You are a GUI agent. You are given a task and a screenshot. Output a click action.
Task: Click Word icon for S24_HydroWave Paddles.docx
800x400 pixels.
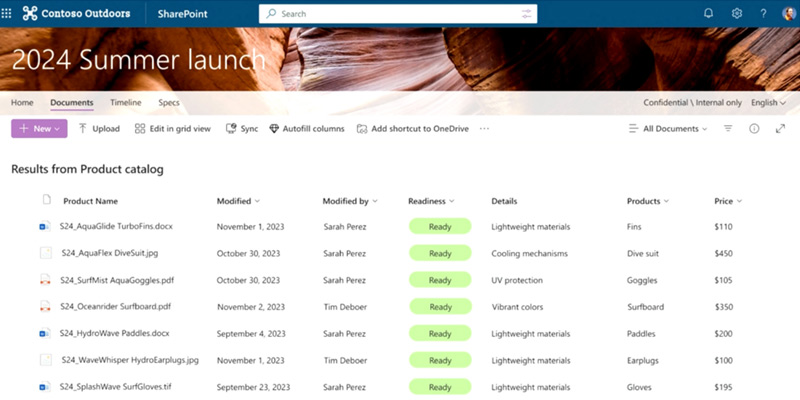45,334
